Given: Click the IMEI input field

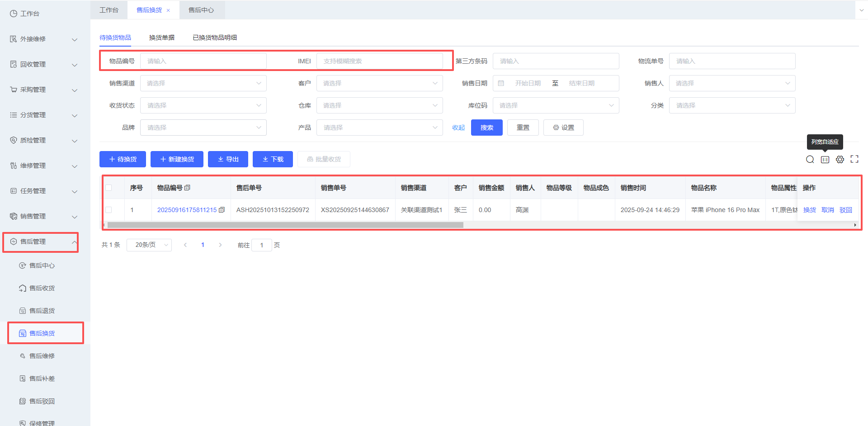Looking at the screenshot, I should tap(379, 61).
